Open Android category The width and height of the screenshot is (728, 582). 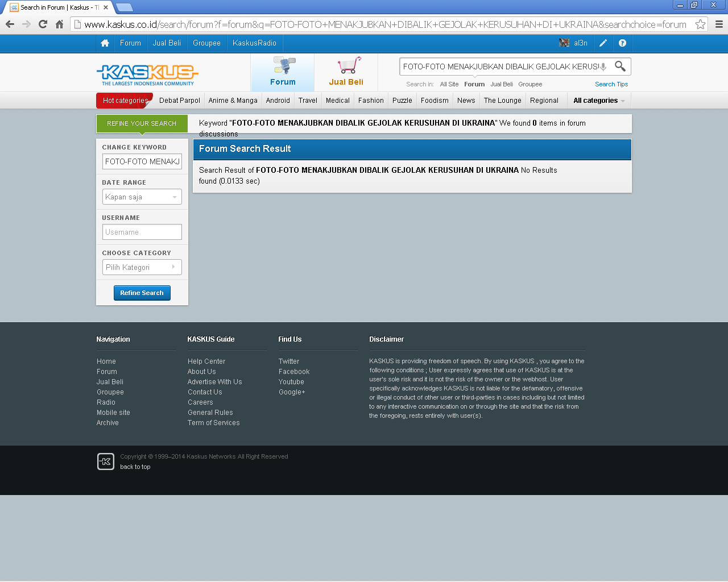[x=278, y=101]
